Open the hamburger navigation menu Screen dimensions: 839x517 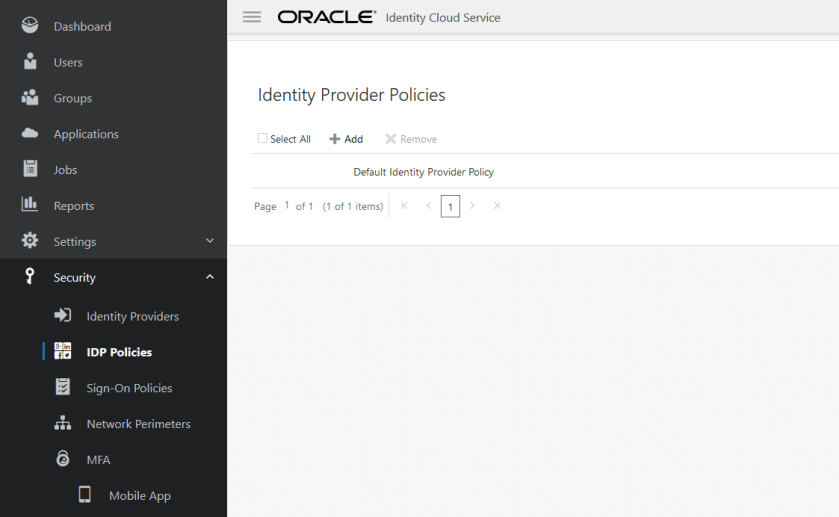[252, 17]
